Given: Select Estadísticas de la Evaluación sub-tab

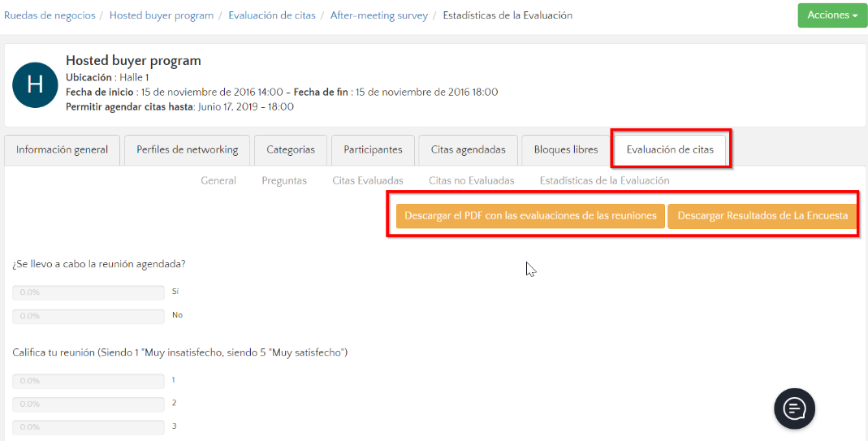Looking at the screenshot, I should [x=604, y=180].
